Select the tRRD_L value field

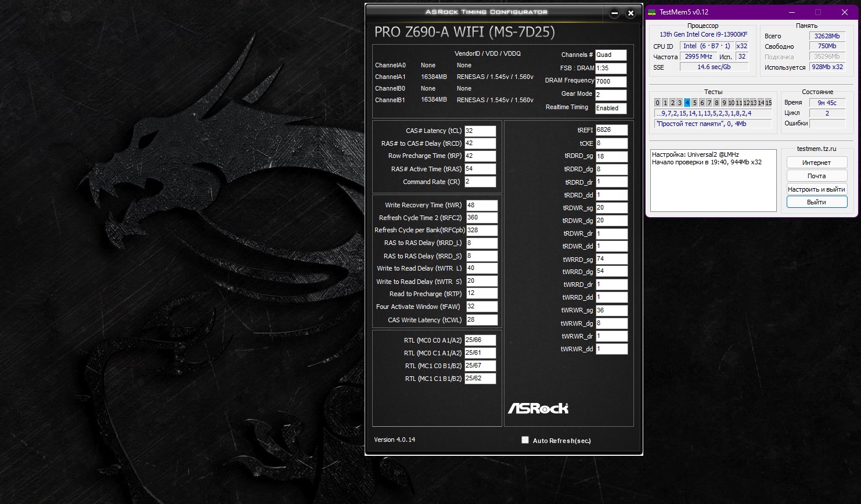[x=482, y=243]
